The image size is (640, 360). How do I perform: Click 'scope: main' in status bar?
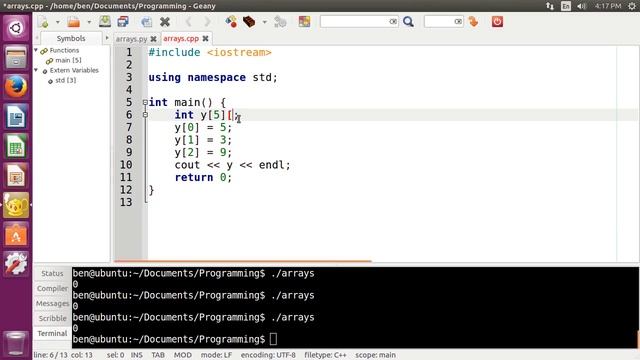point(376,355)
